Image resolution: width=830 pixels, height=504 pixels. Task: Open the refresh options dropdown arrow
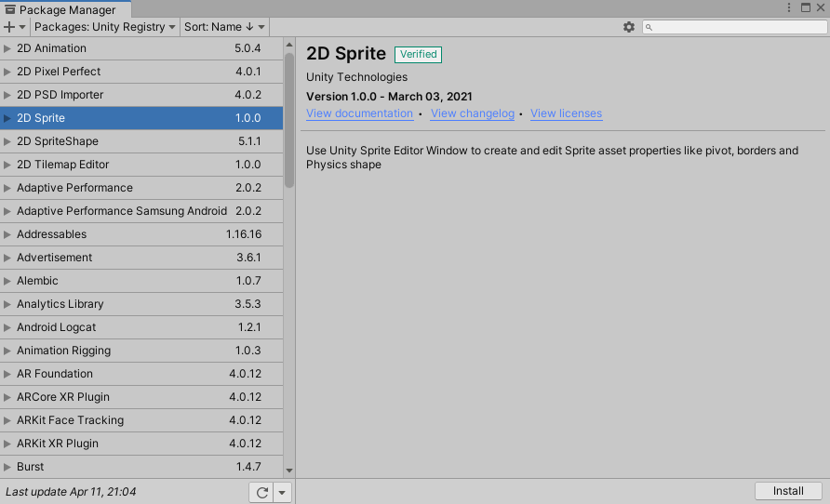click(x=282, y=492)
